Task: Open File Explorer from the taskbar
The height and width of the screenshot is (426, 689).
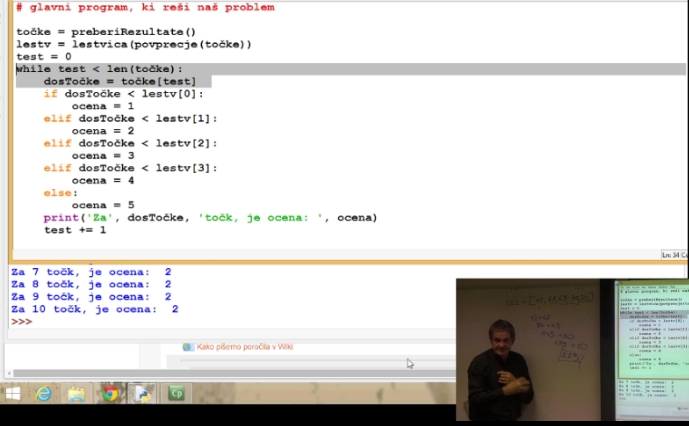Action: 76,393
